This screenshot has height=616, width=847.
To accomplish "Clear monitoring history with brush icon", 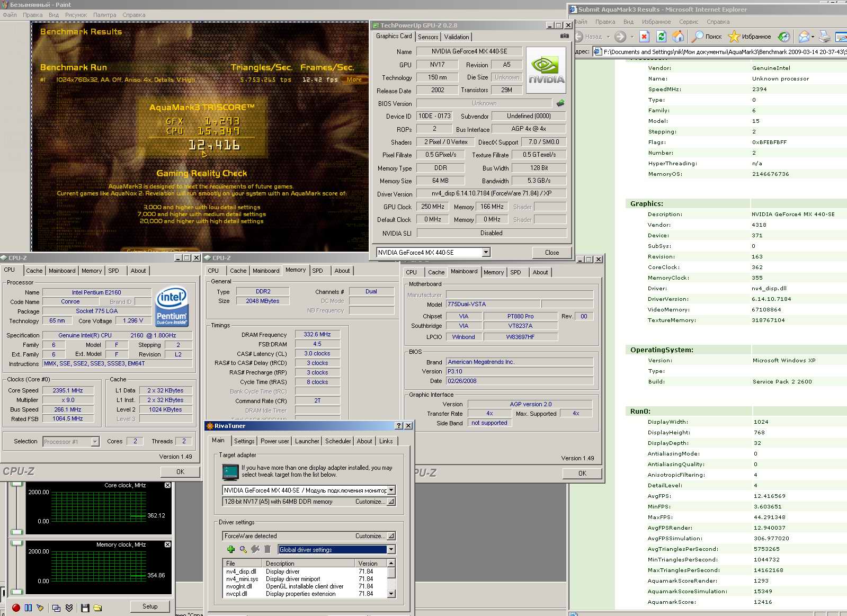I will [40, 608].
